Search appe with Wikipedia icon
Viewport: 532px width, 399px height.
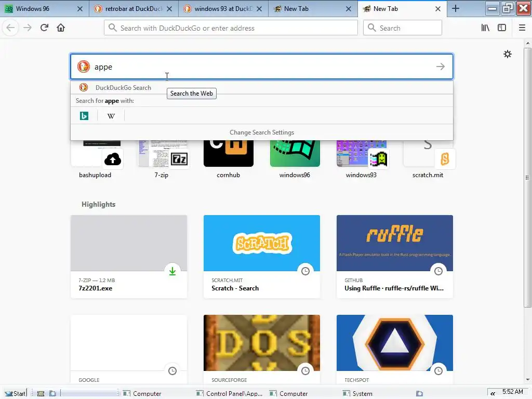click(111, 116)
